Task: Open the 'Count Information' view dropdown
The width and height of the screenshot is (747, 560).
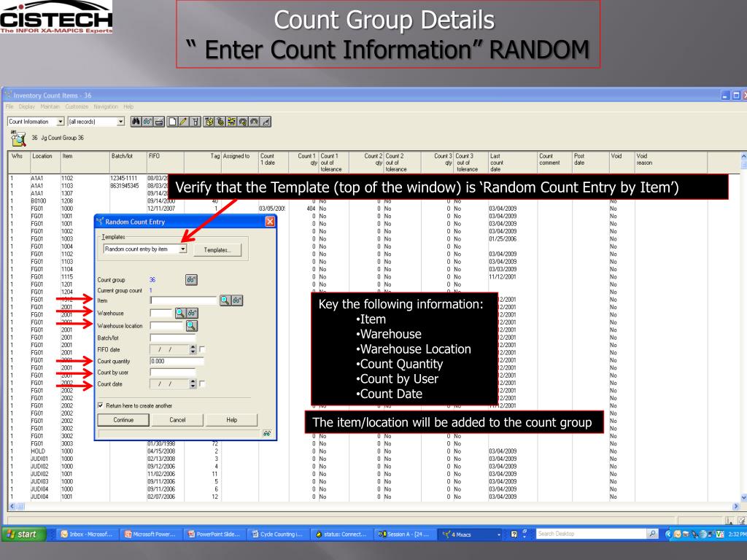Action: tap(61, 122)
